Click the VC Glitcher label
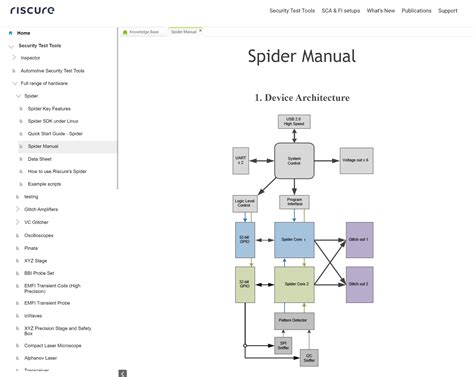The height and width of the screenshot is (377, 474). coord(36,222)
